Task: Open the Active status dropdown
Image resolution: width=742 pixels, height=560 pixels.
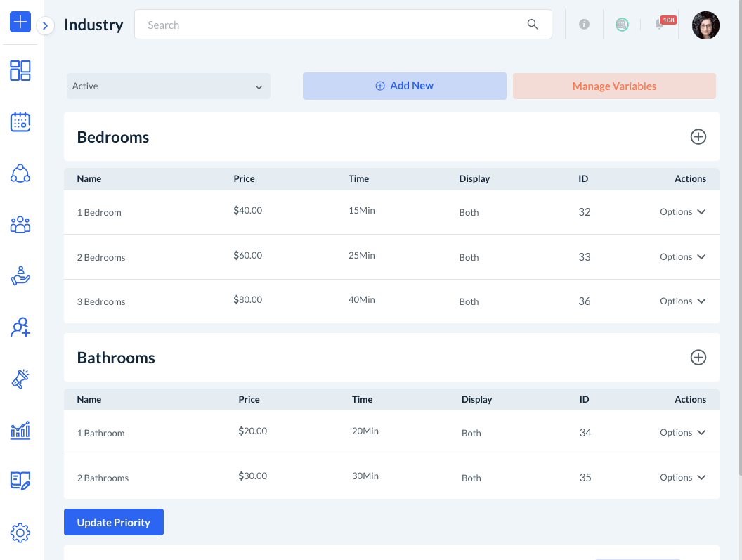Action: (x=168, y=86)
